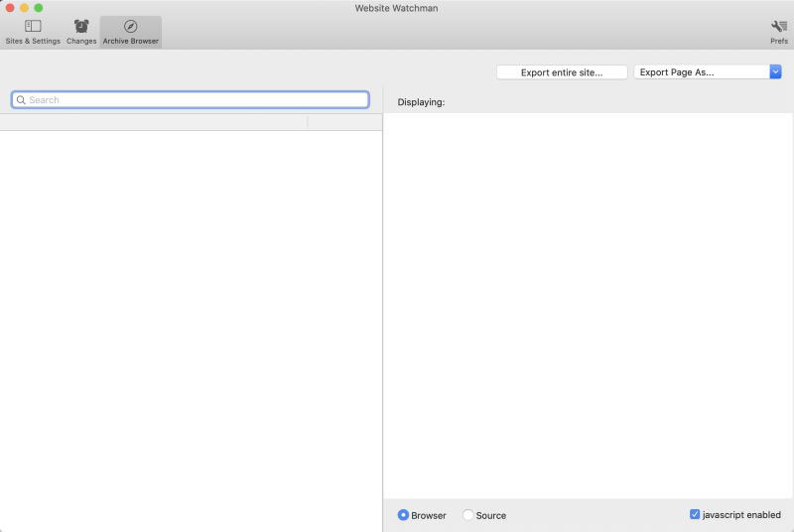Minimize the window with the yellow button
Image resolution: width=794 pixels, height=532 pixels.
(x=24, y=8)
